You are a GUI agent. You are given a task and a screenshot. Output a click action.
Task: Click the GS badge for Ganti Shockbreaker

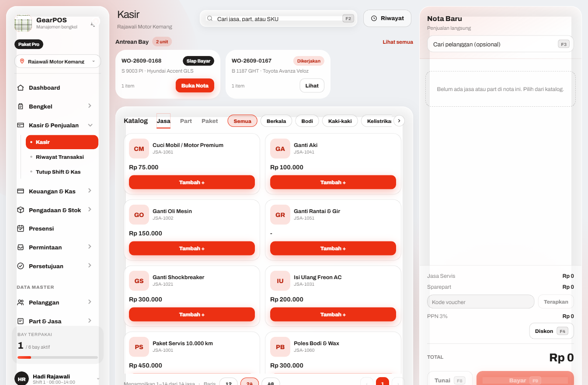(139, 281)
